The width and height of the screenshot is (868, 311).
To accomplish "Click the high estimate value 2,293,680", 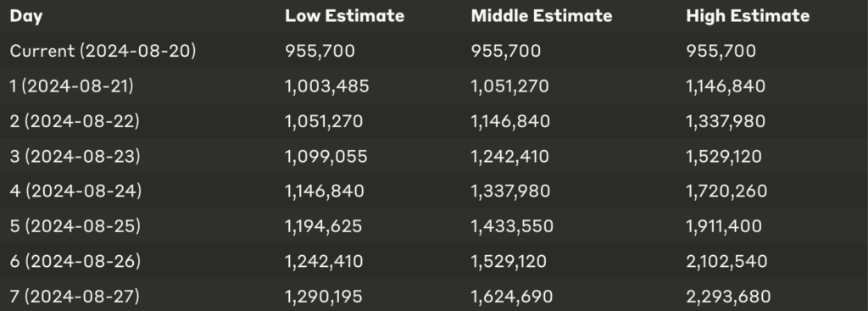I will pyautogui.click(x=728, y=297).
